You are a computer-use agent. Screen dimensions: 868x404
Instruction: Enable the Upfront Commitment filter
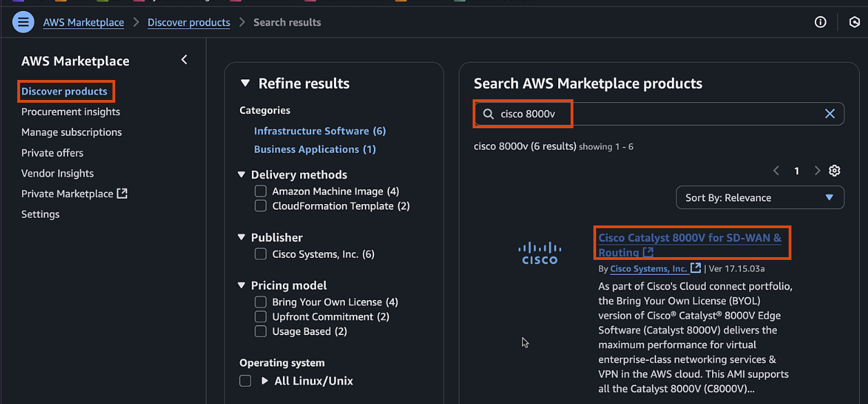(x=260, y=316)
